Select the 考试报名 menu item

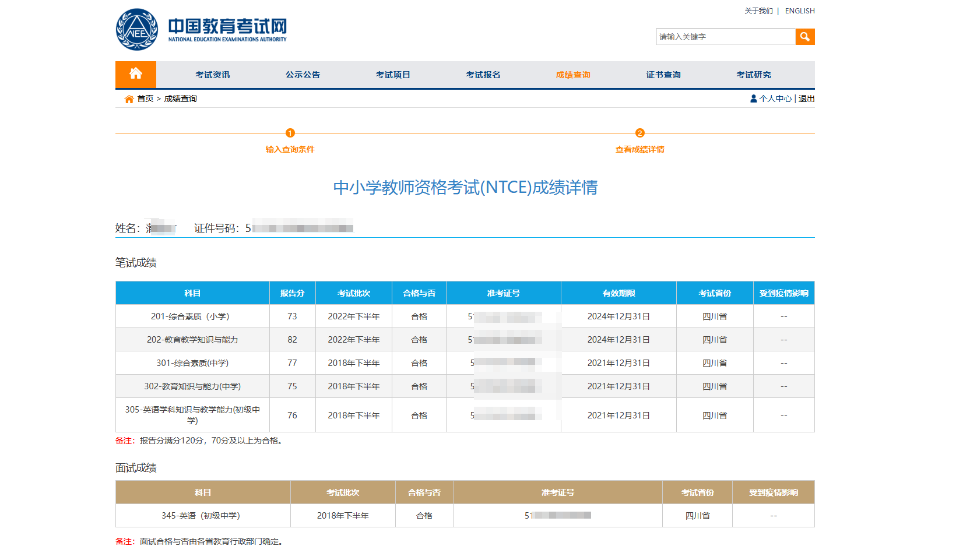483,75
